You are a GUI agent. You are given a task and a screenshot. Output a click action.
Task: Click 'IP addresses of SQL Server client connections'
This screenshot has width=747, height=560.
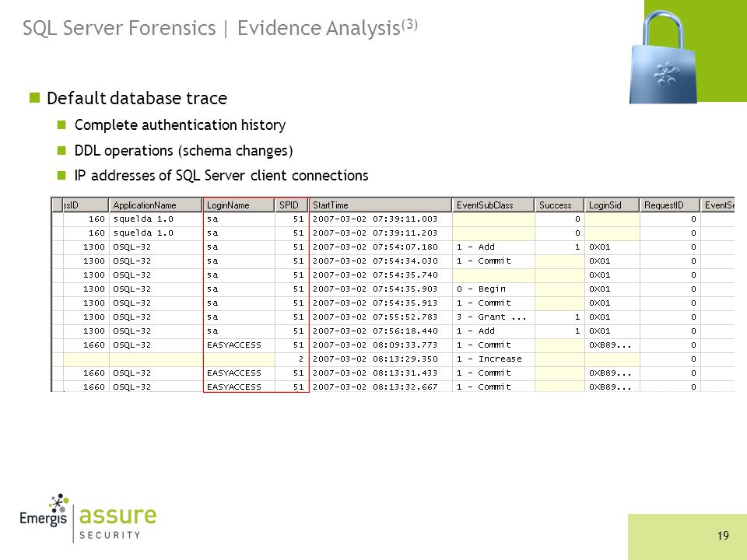pos(222,175)
